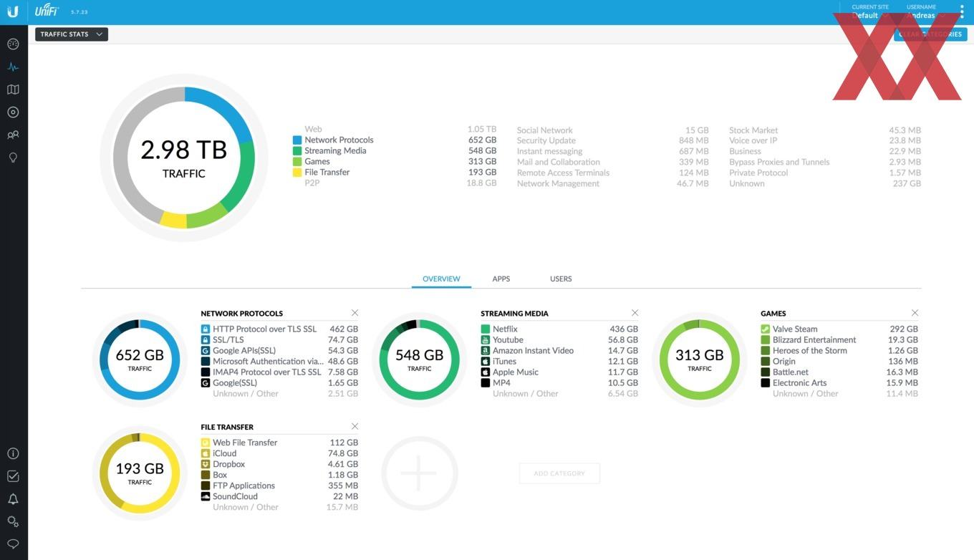
Task: Click the Heroes of the Storm row
Action: coord(839,351)
